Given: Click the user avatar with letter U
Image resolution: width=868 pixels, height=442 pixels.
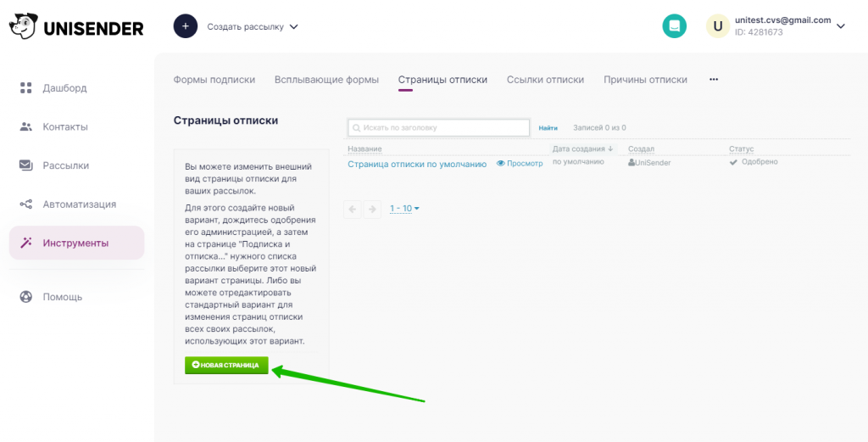Looking at the screenshot, I should [x=718, y=26].
